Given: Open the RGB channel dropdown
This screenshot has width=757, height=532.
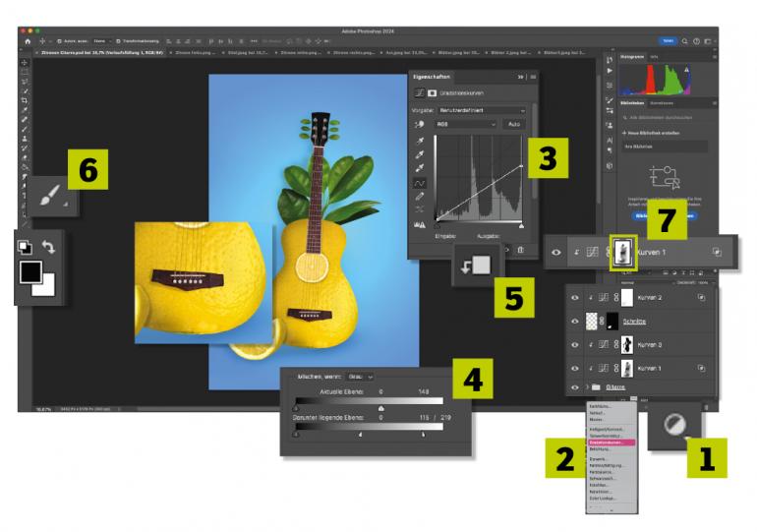Looking at the screenshot, I should point(465,124).
